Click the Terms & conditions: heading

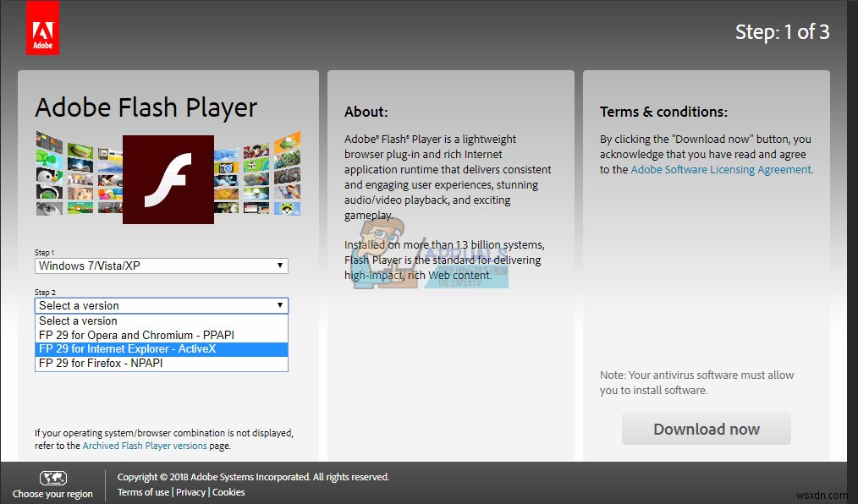pyautogui.click(x=663, y=112)
